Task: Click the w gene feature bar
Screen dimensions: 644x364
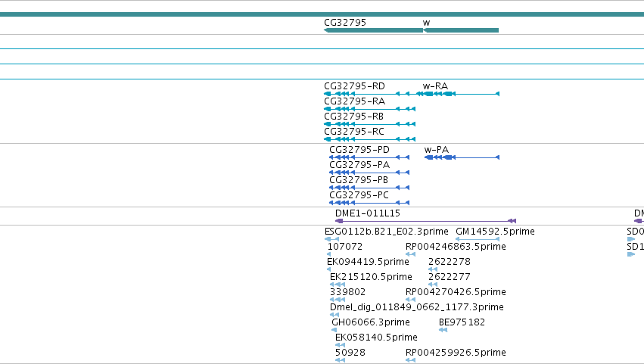Action: tap(461, 30)
